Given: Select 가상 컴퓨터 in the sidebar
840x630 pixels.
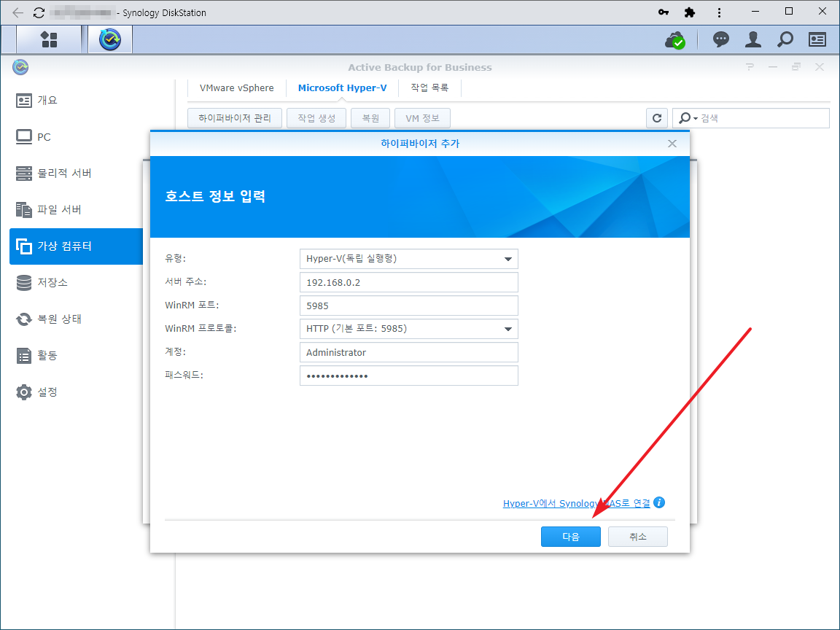Looking at the screenshot, I should [x=76, y=246].
